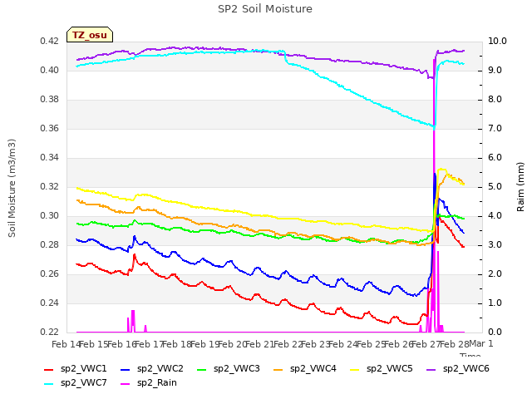Click the small rain bars near Feb 16

[132, 321]
